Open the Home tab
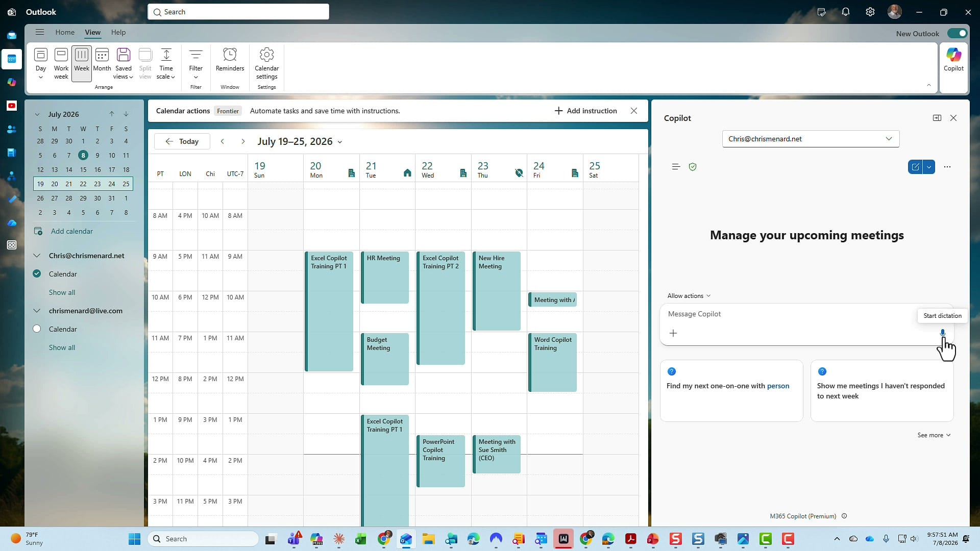The height and width of the screenshot is (551, 980). point(65,32)
